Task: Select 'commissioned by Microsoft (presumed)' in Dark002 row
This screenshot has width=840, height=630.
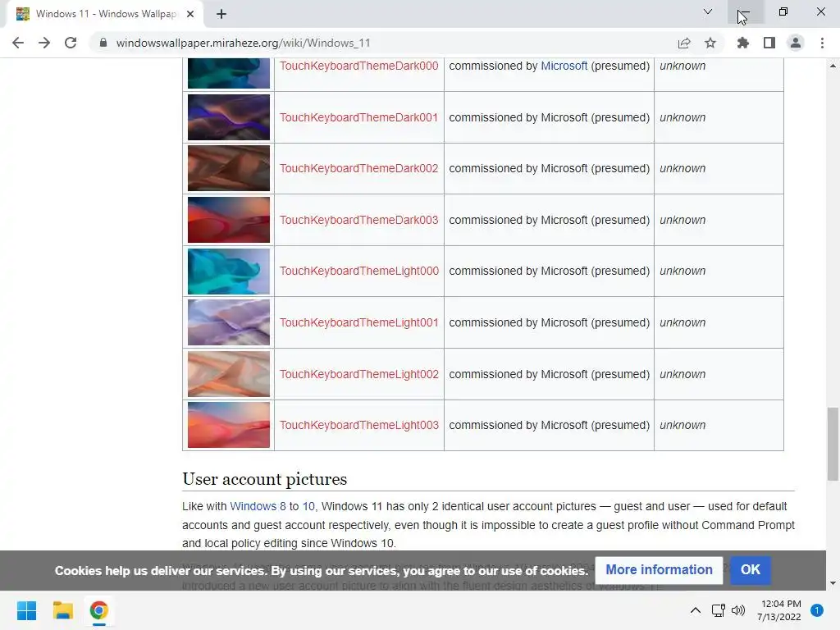Action: (x=549, y=168)
